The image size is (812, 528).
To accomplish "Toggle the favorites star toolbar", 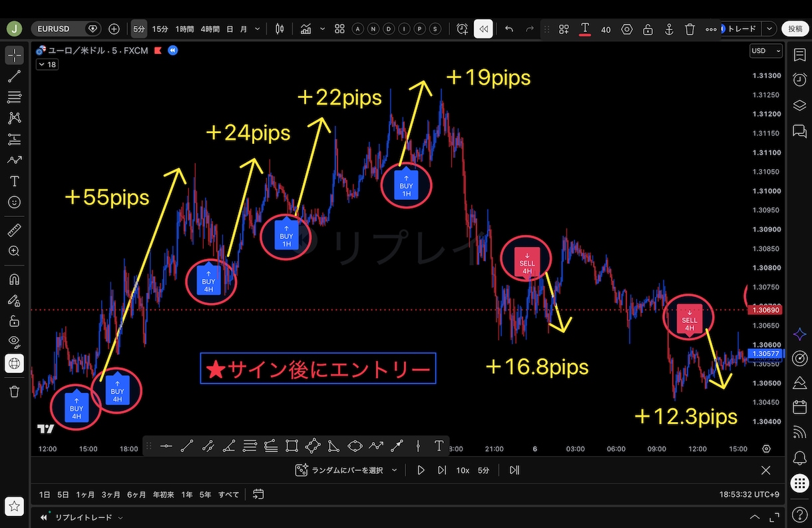I will coord(15,506).
